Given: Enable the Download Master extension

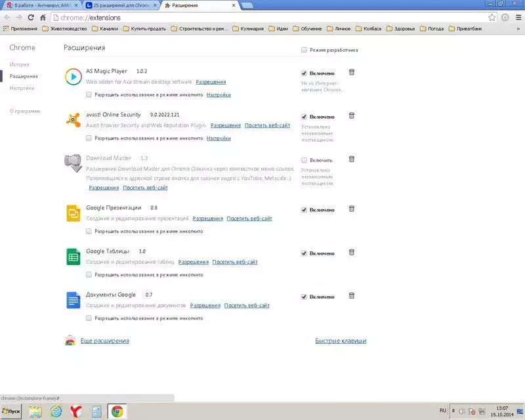Looking at the screenshot, I should (x=304, y=160).
